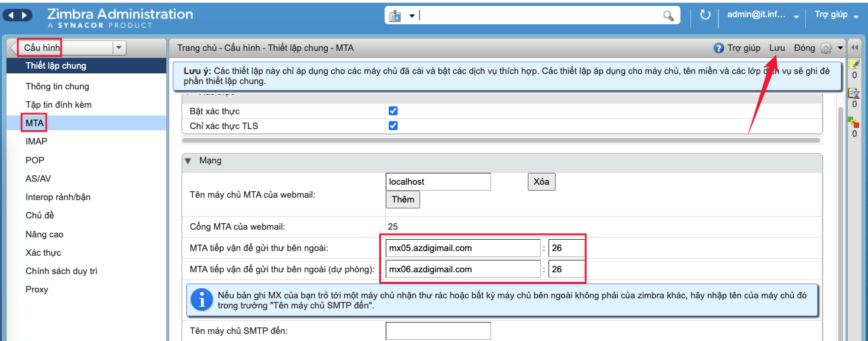Click Lưu to save settings
This screenshot has height=341, width=868.
(777, 48)
